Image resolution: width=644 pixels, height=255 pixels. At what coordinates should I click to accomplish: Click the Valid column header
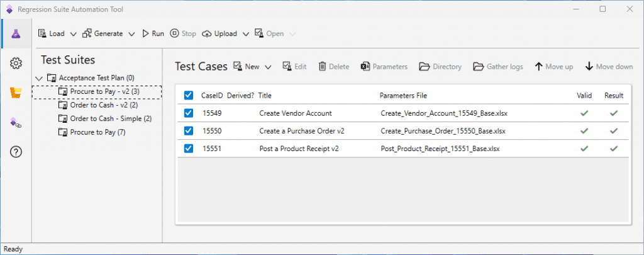click(584, 96)
